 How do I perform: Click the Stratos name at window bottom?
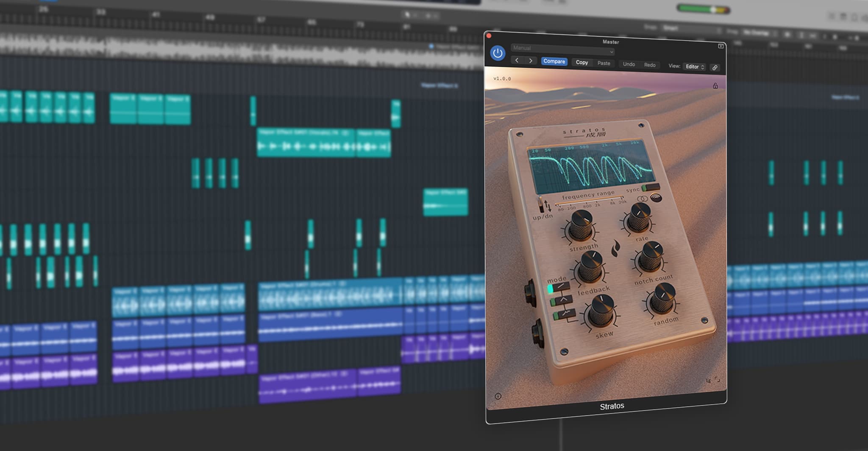click(x=612, y=406)
